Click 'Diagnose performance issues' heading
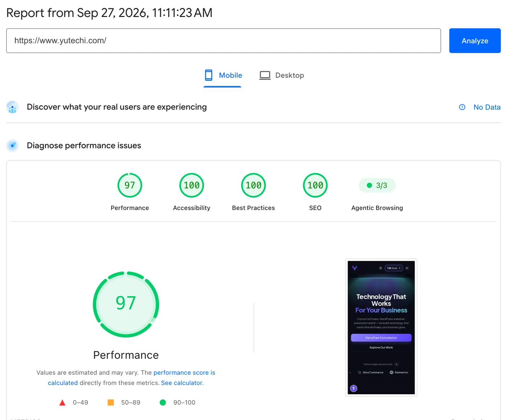This screenshot has height=420, width=507. coord(84,146)
